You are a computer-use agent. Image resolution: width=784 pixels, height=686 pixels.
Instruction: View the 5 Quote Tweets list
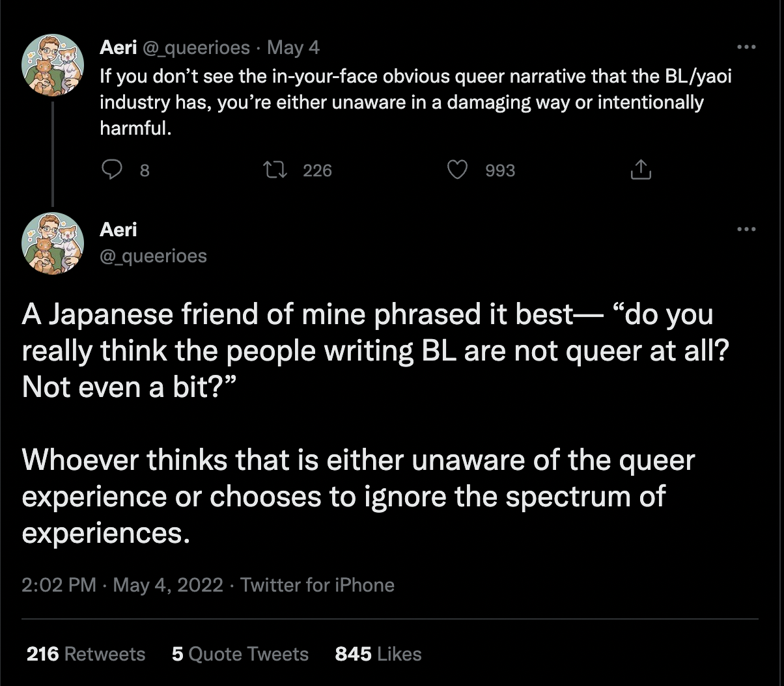(x=240, y=653)
